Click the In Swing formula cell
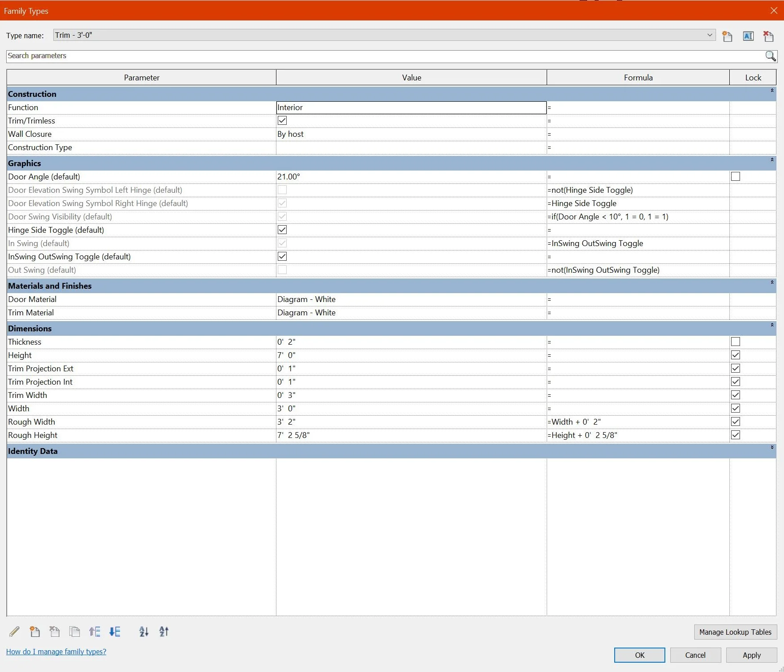 click(x=638, y=243)
